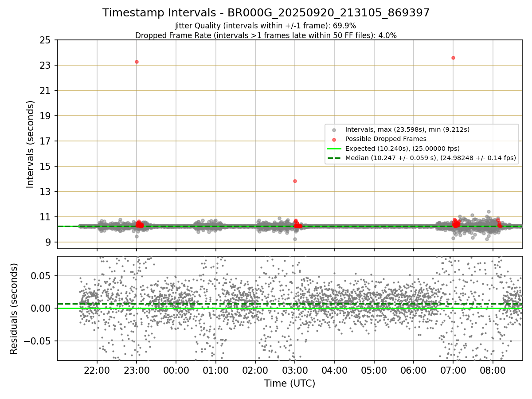Click the 25 tick label on the intervals axis

pos(46,40)
